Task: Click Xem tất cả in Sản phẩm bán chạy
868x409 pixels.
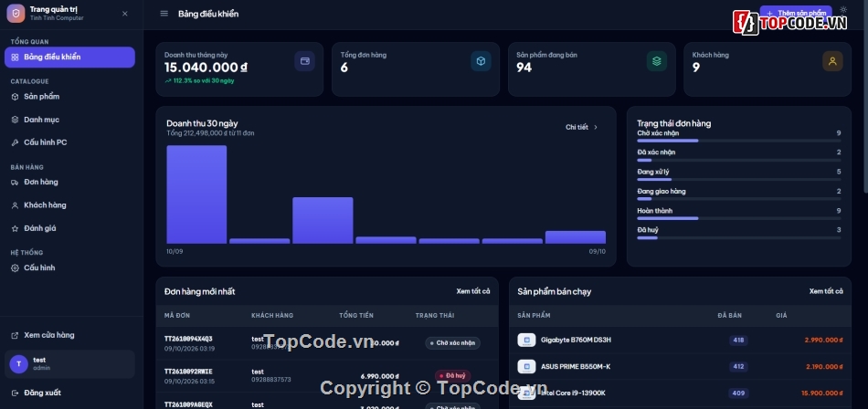Action: click(826, 291)
